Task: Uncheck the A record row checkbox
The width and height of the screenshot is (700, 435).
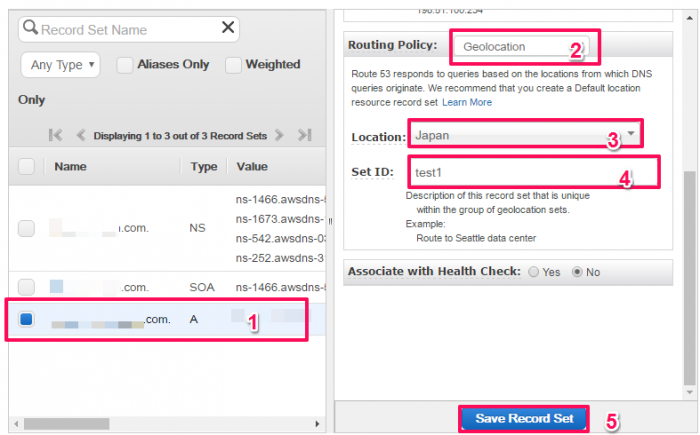Action: tap(26, 319)
